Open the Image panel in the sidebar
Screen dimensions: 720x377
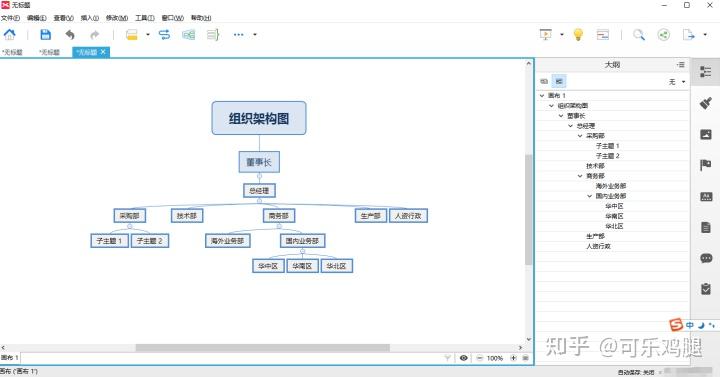(706, 134)
